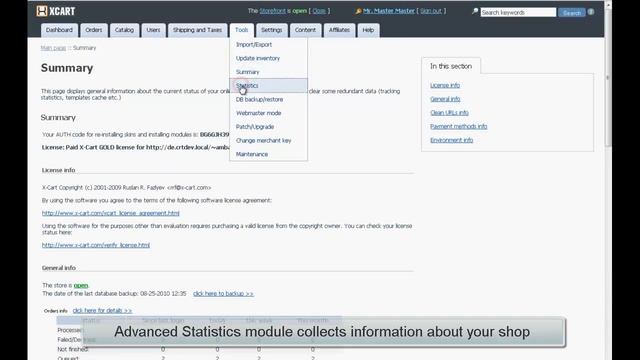Select DB backup/restore from Tools menu

(268, 100)
